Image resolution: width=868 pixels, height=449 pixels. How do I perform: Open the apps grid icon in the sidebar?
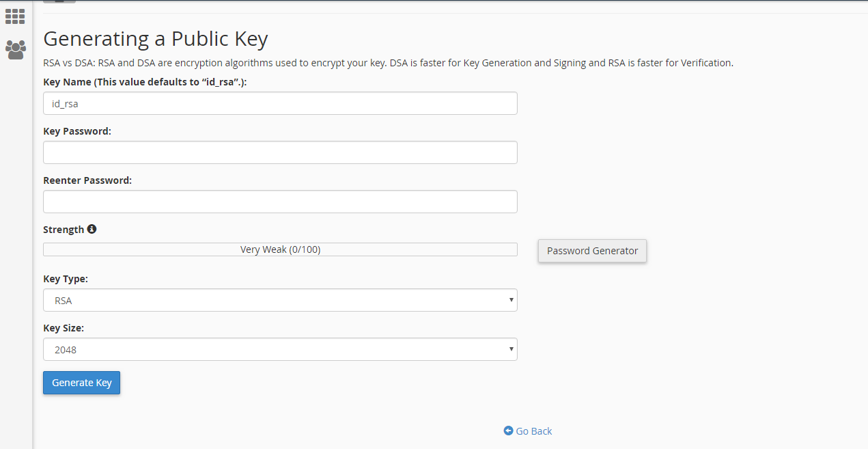pos(15,16)
